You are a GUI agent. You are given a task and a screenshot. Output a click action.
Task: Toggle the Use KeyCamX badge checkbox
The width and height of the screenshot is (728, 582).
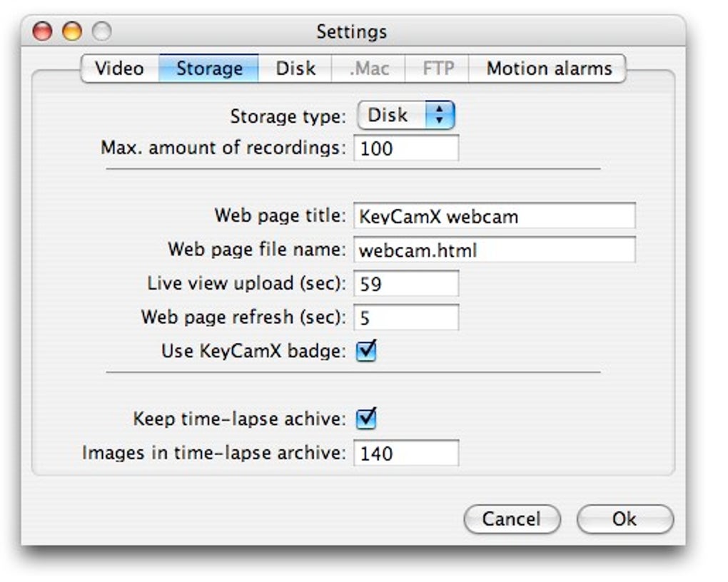click(366, 351)
